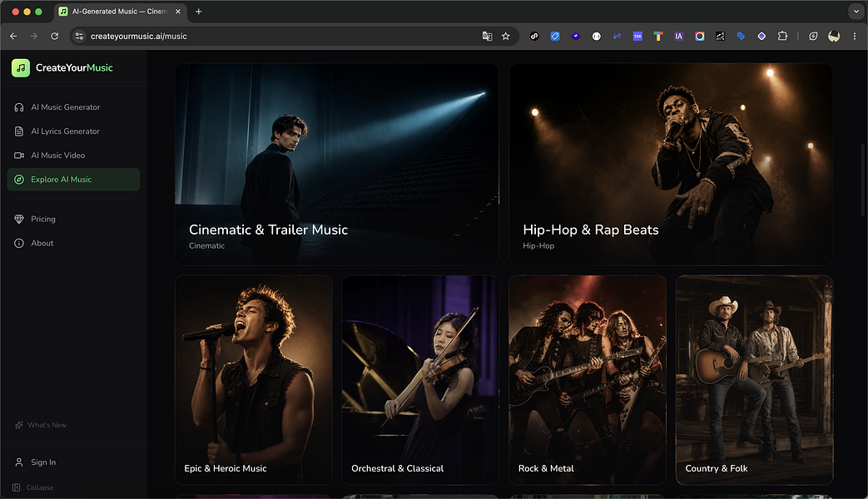The width and height of the screenshot is (868, 499).
Task: Click the user icon beside Sign In
Action: point(19,462)
